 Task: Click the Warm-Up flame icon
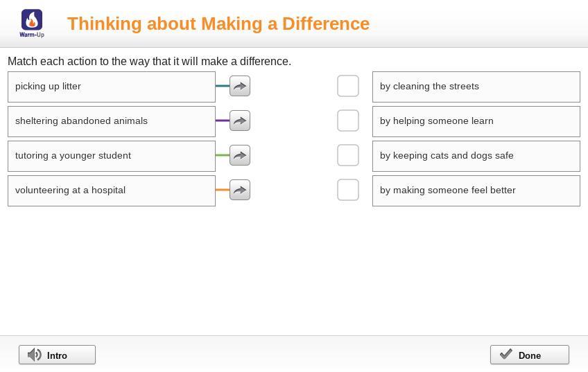click(x=32, y=20)
